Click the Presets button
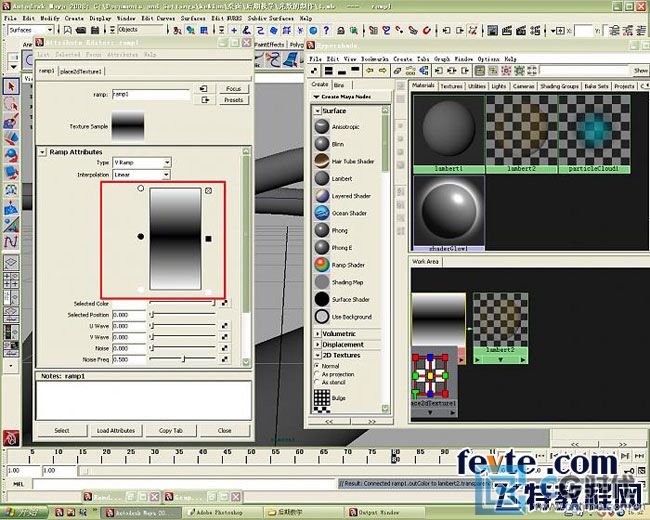Screen dimensions: 650x520 [x=233, y=100]
